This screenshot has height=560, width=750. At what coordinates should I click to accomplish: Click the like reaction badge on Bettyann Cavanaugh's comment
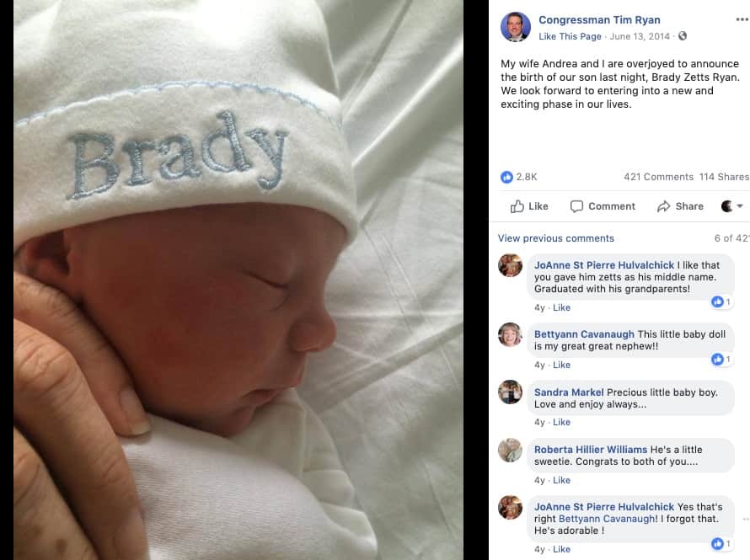pyautogui.click(x=720, y=359)
